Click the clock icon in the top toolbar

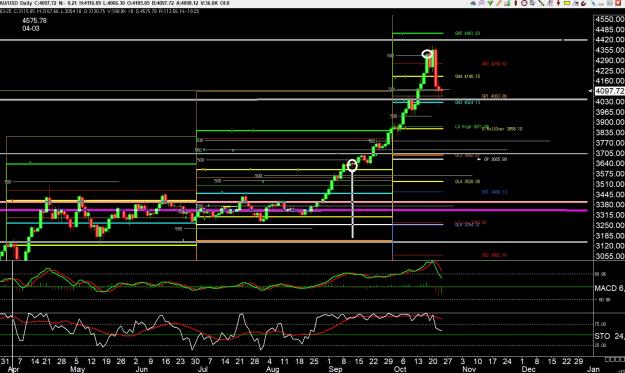[524, 3]
